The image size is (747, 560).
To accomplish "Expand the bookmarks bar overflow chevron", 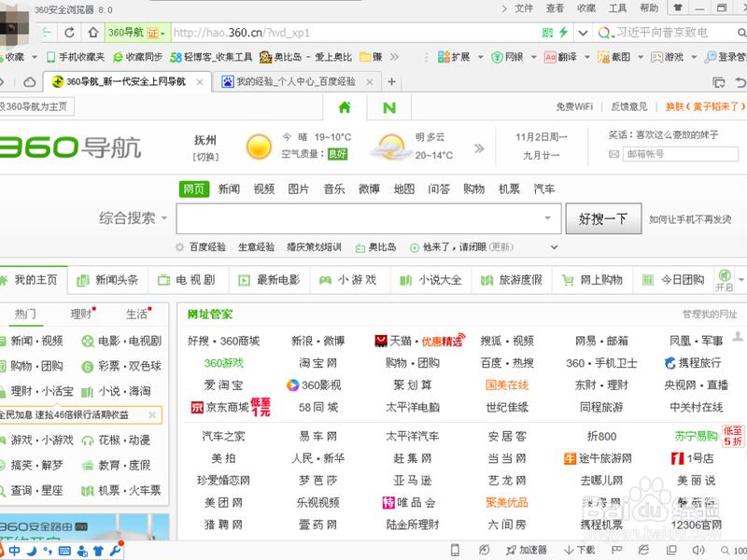I will [394, 57].
